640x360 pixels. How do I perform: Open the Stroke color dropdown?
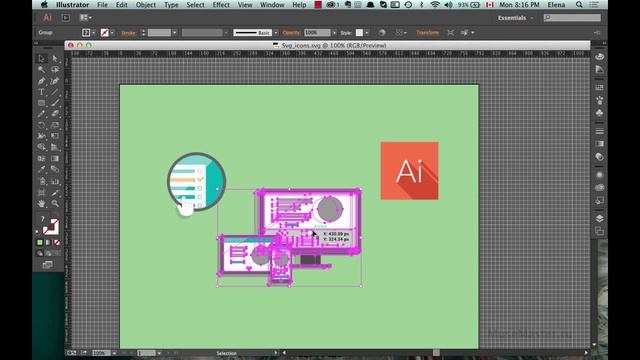[x=112, y=33]
